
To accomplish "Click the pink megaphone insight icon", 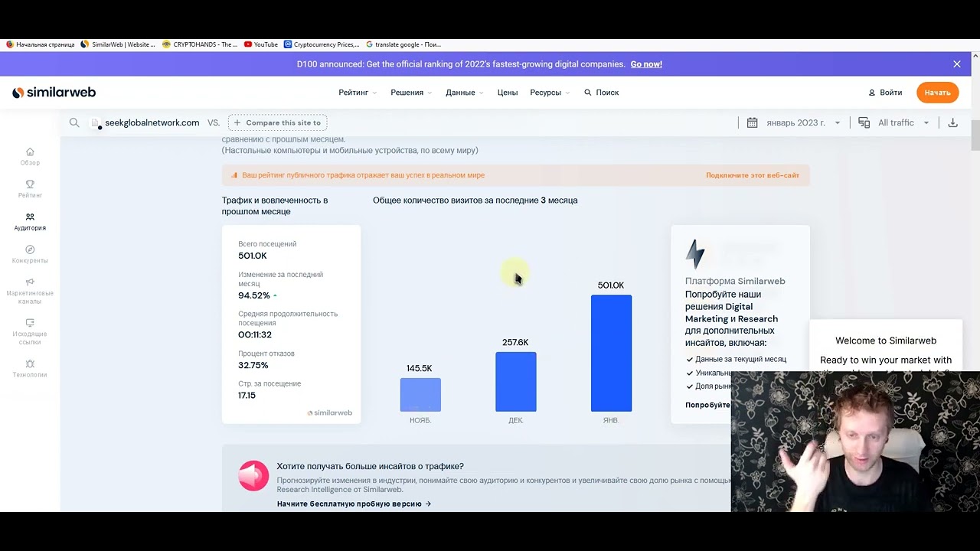I will [x=253, y=475].
